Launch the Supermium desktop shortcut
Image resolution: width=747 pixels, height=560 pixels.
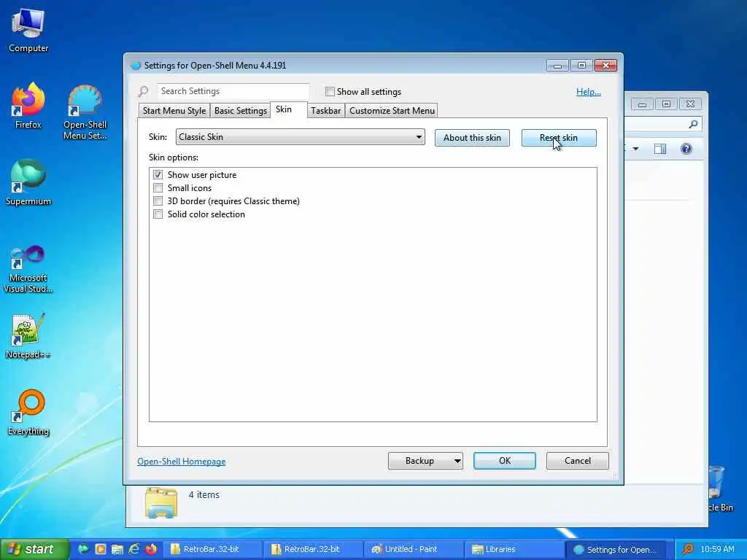coord(28,183)
